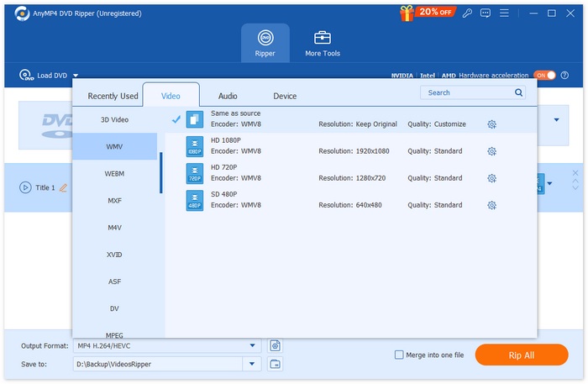This screenshot has width=588, height=384.
Task: Click the edit pencil beside Title 1
Action: 63,187
